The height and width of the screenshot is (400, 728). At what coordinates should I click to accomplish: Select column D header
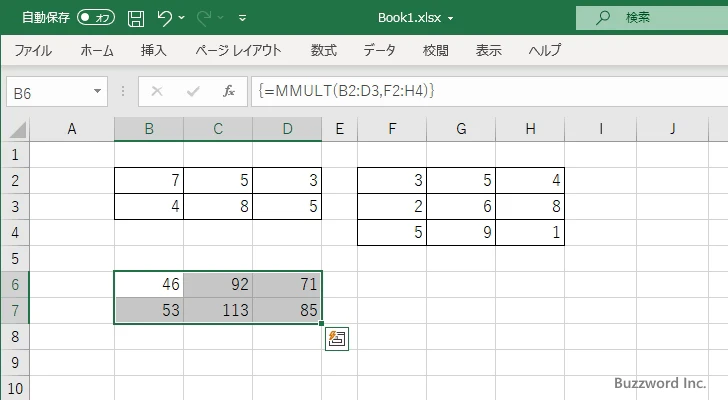[x=287, y=129]
